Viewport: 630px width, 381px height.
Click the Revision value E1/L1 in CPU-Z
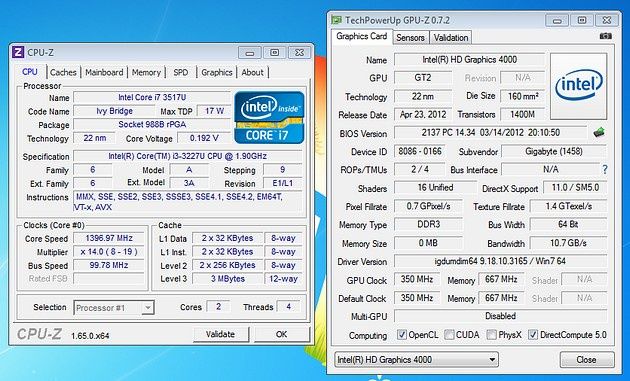[282, 183]
